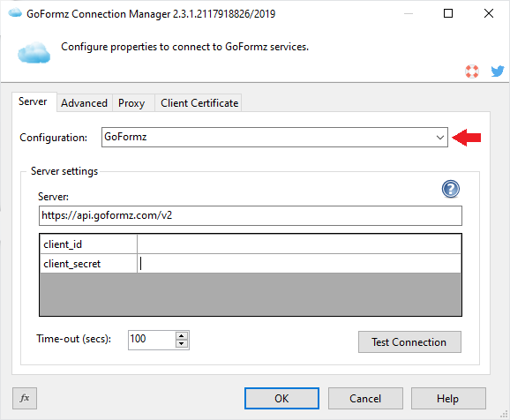Switch to the Server tab
510x420 pixels.
coord(33,101)
